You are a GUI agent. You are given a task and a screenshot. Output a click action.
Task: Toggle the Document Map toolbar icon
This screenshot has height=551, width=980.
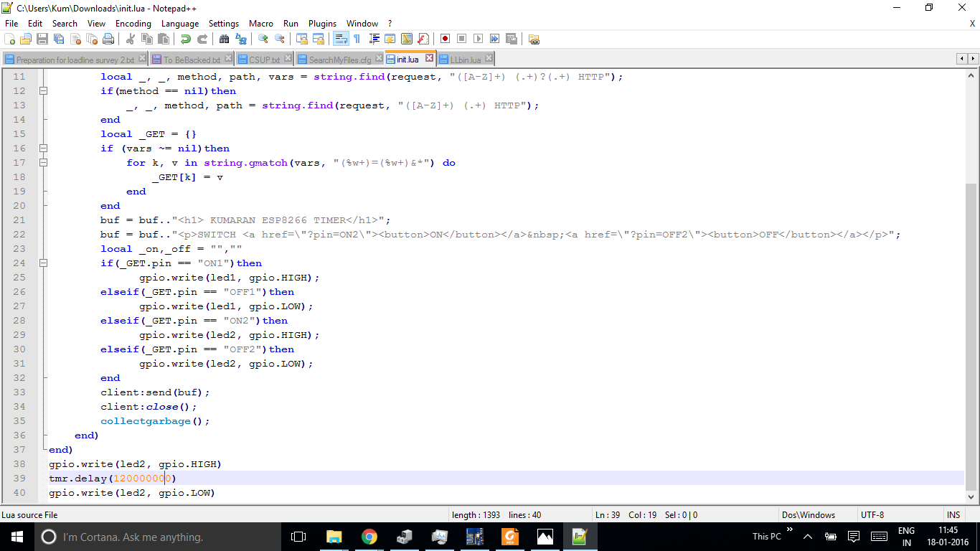coord(407,39)
